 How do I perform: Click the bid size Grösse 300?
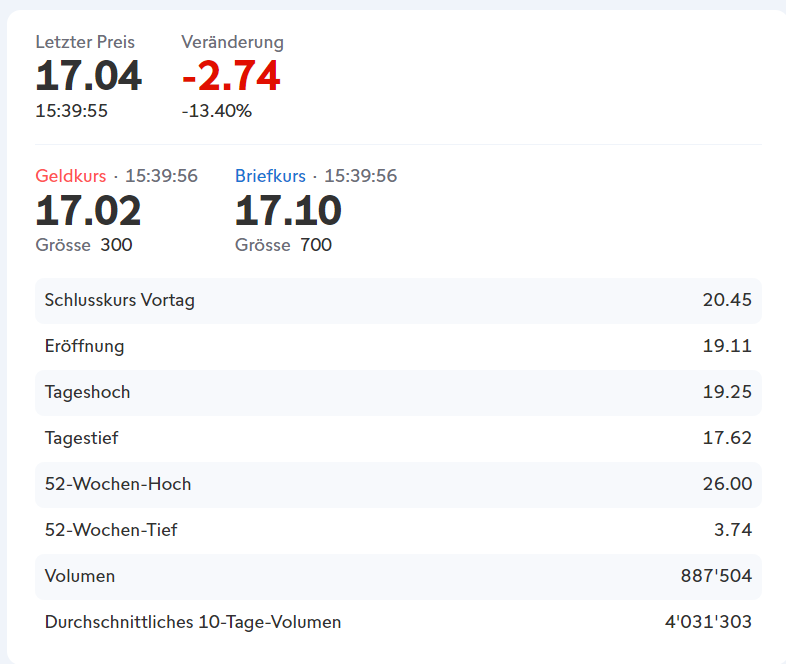point(83,245)
